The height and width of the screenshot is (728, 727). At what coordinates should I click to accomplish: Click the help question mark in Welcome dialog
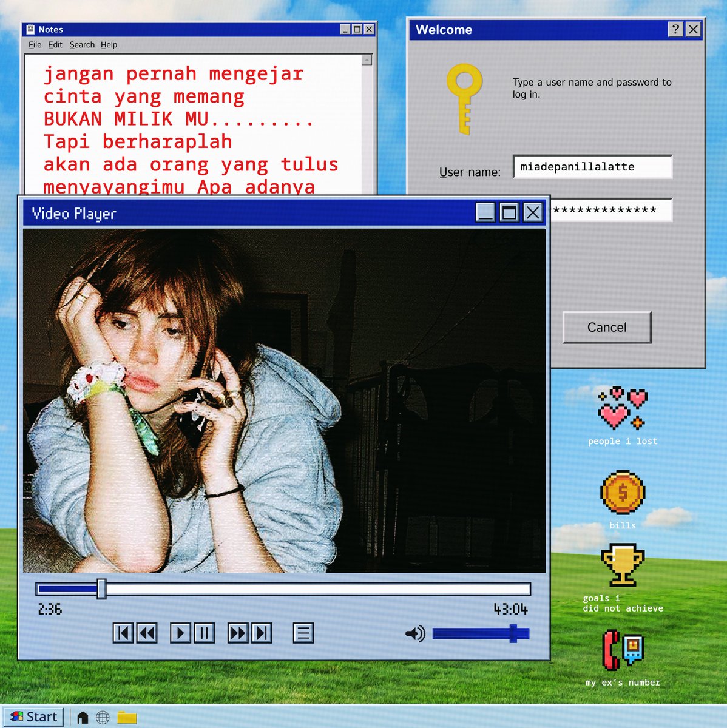pyautogui.click(x=675, y=29)
